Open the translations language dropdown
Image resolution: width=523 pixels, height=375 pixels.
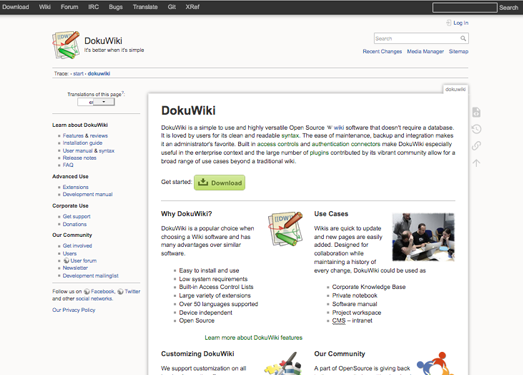pyautogui.click(x=96, y=102)
